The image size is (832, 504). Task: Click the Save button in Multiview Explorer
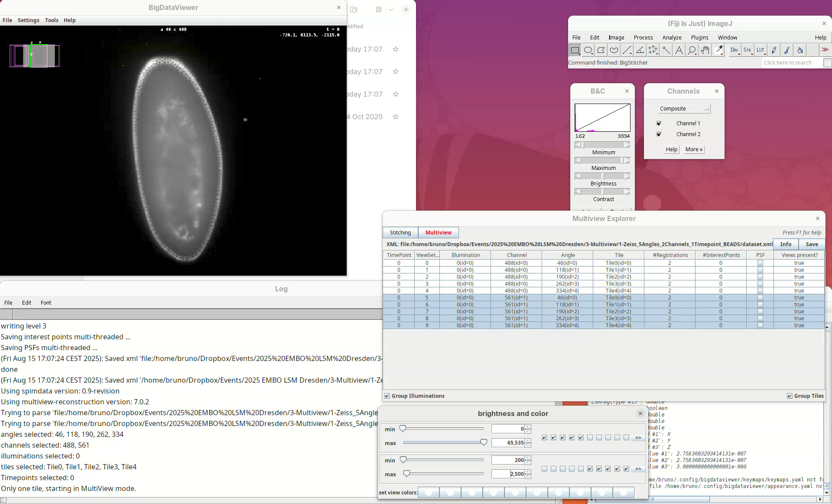(x=812, y=244)
